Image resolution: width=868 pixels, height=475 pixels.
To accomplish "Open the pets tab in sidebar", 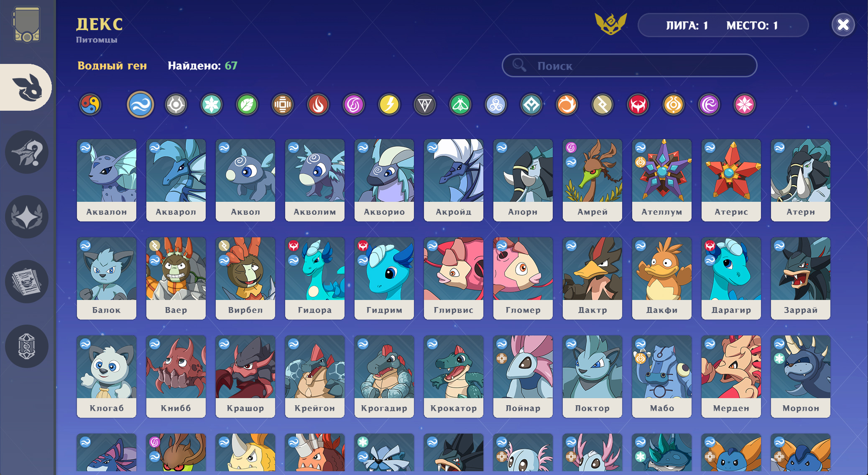I will pyautogui.click(x=26, y=87).
